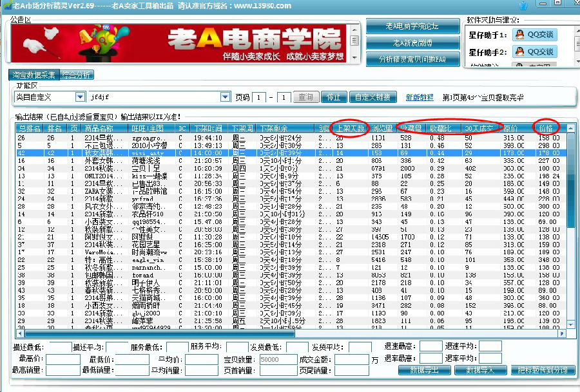
Task: Switch to the 淘宝数据采集 tab
Action: [x=34, y=75]
